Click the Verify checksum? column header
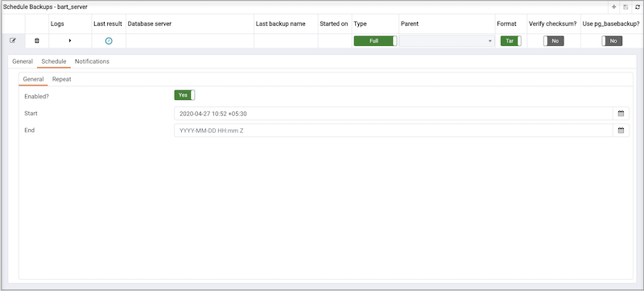This screenshot has width=644, height=291. coord(553,24)
